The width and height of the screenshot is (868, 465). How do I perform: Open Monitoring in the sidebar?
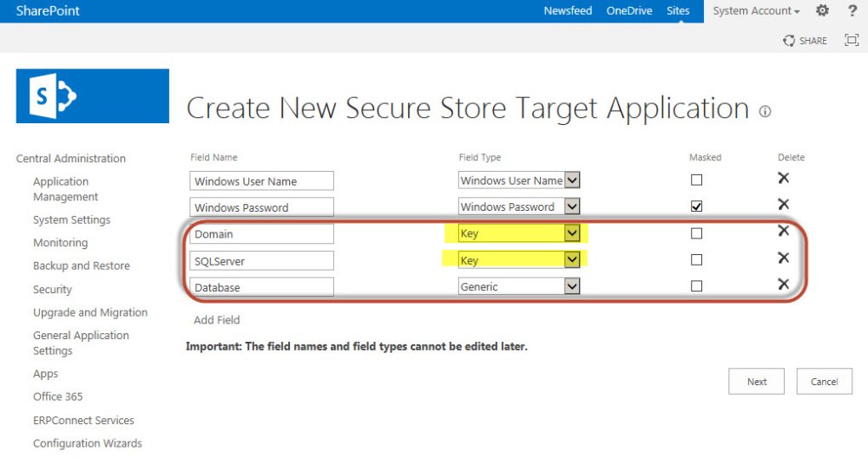coord(61,242)
